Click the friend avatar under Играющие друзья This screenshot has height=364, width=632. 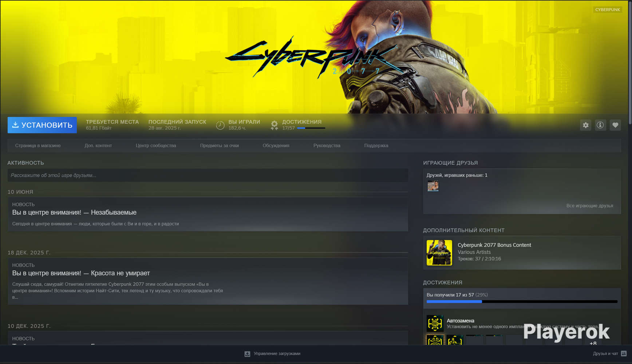[433, 186]
